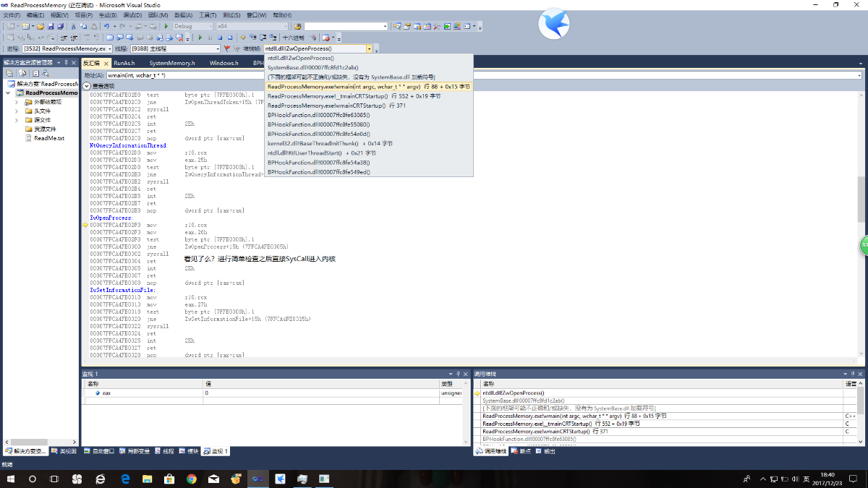Screen dimensions: 868x488
Task: Select the wmain 行 88 frame in dropdown list
Action: [368, 86]
